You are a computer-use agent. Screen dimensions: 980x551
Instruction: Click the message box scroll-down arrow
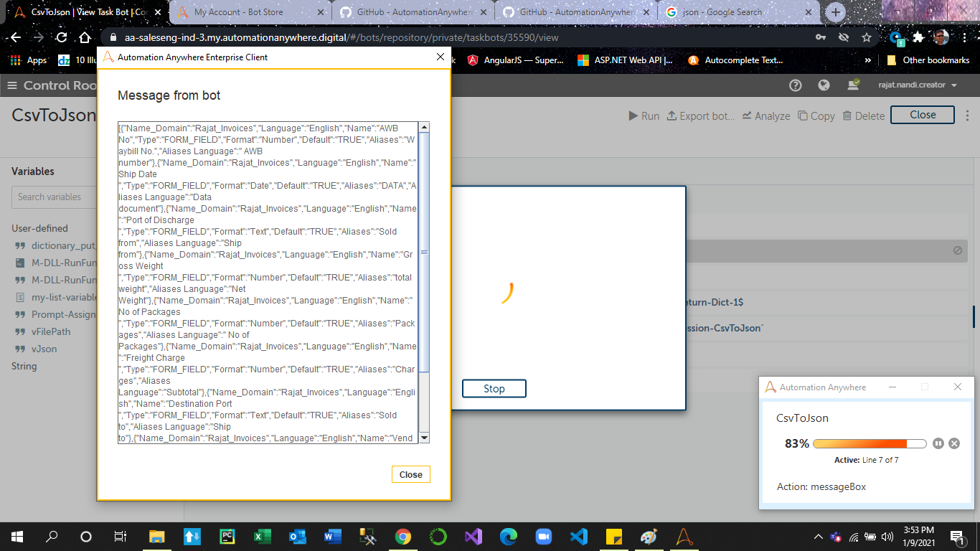(x=424, y=438)
